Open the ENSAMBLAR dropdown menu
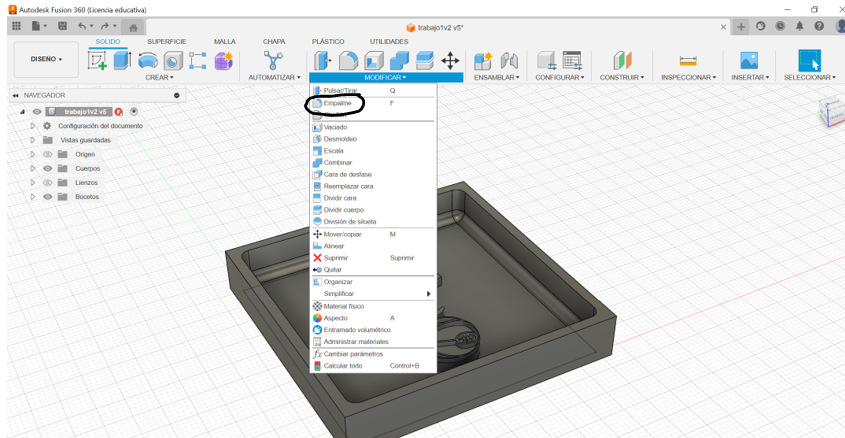The image size is (845, 438). [496, 78]
